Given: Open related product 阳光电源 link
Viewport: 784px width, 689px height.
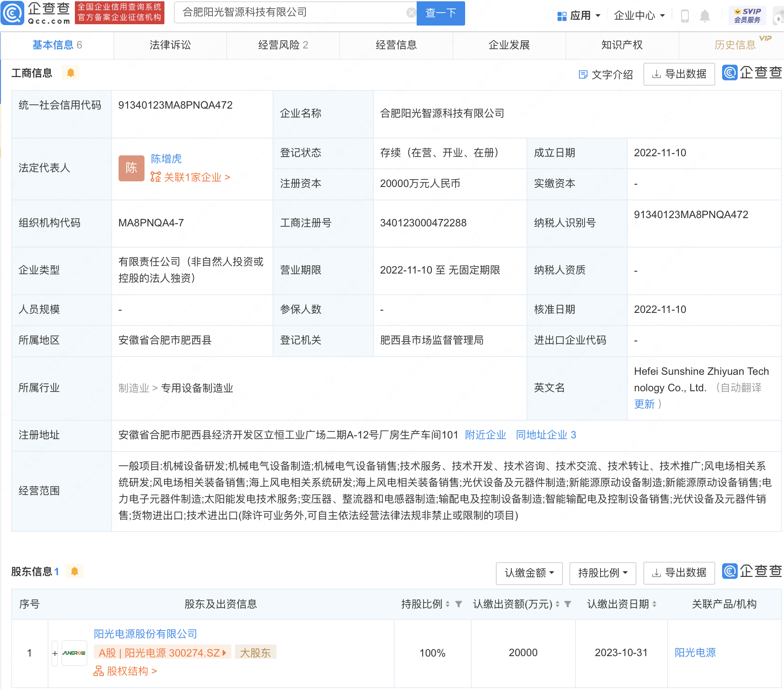Looking at the screenshot, I should (x=695, y=653).
